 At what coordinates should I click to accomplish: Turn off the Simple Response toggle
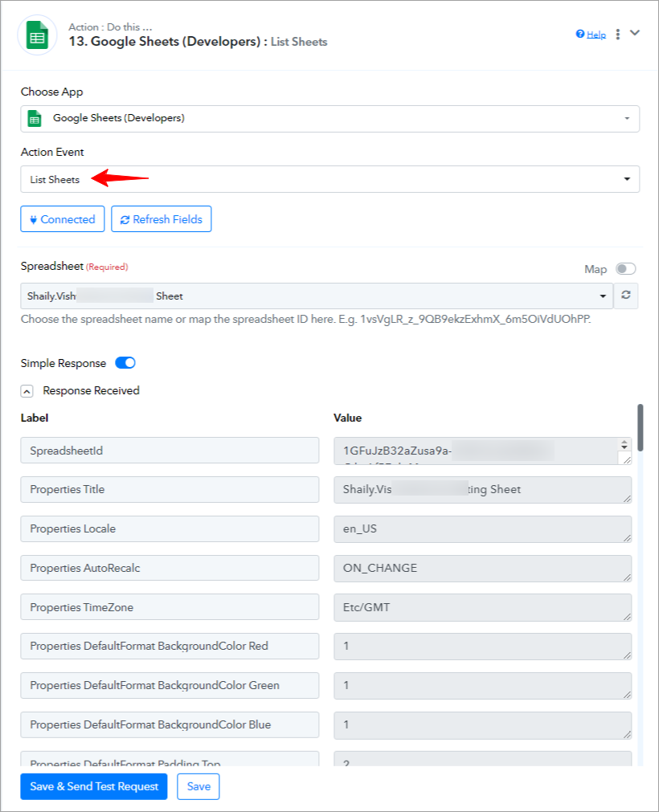pos(125,363)
